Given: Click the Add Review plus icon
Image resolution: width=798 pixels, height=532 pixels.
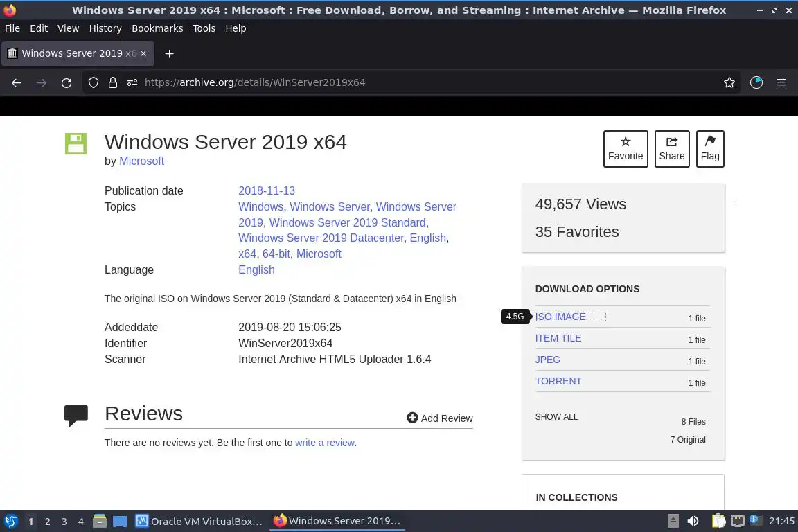Looking at the screenshot, I should tap(412, 418).
